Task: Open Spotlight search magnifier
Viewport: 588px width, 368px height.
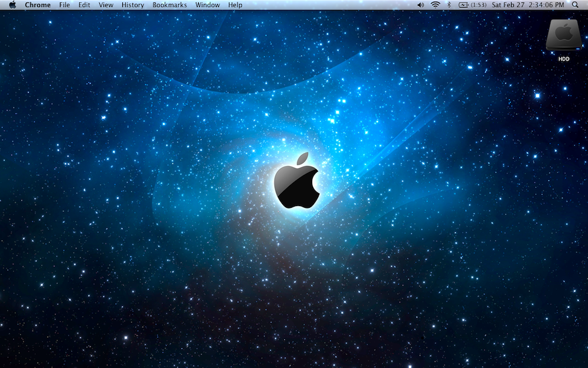Action: (575, 5)
